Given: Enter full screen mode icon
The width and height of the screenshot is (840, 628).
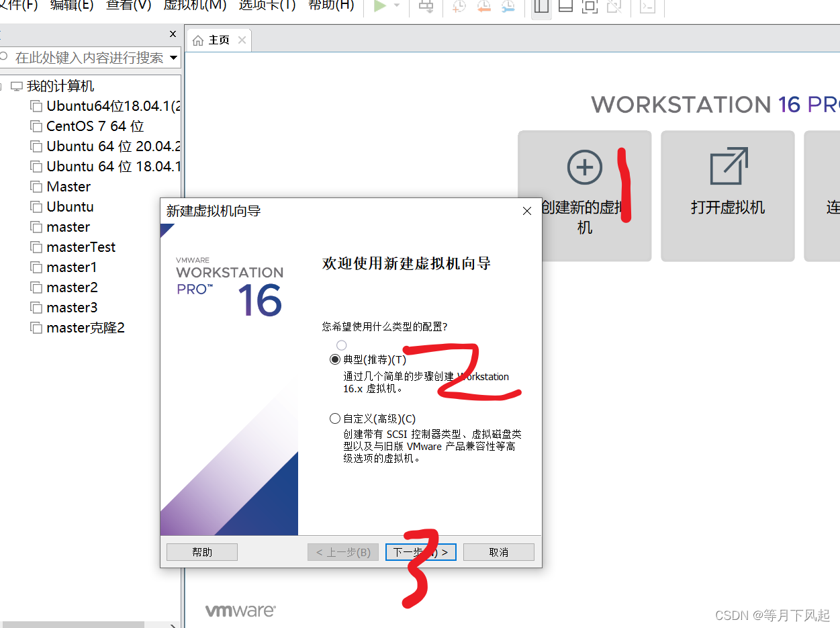Looking at the screenshot, I should pyautogui.click(x=590, y=6).
